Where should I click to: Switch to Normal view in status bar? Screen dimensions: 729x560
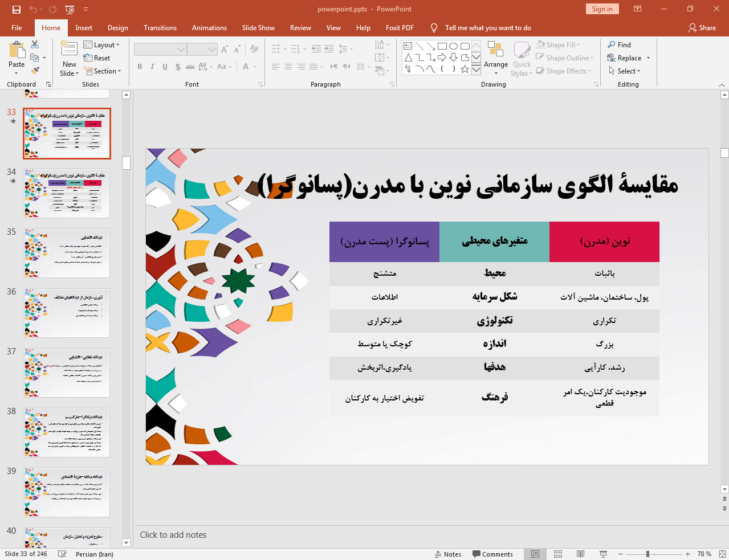(x=535, y=554)
